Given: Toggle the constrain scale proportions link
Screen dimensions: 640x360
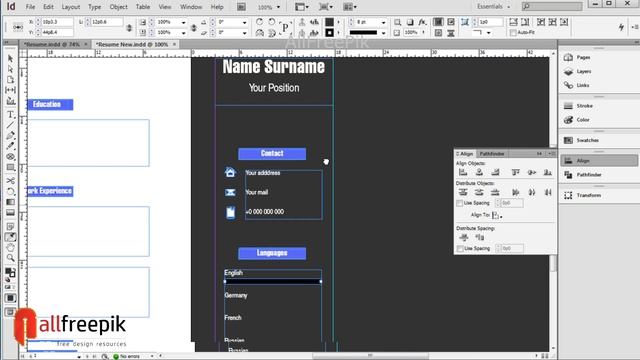Looking at the screenshot, I should [x=193, y=27].
